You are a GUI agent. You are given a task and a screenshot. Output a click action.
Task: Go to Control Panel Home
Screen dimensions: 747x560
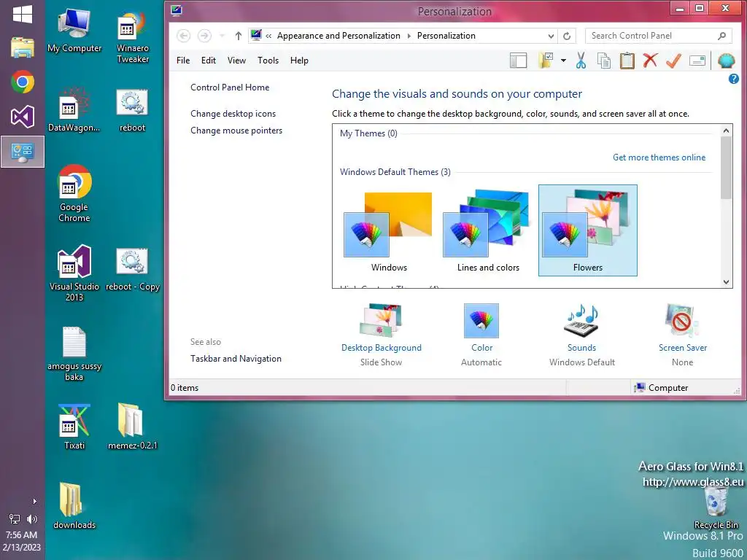(230, 87)
